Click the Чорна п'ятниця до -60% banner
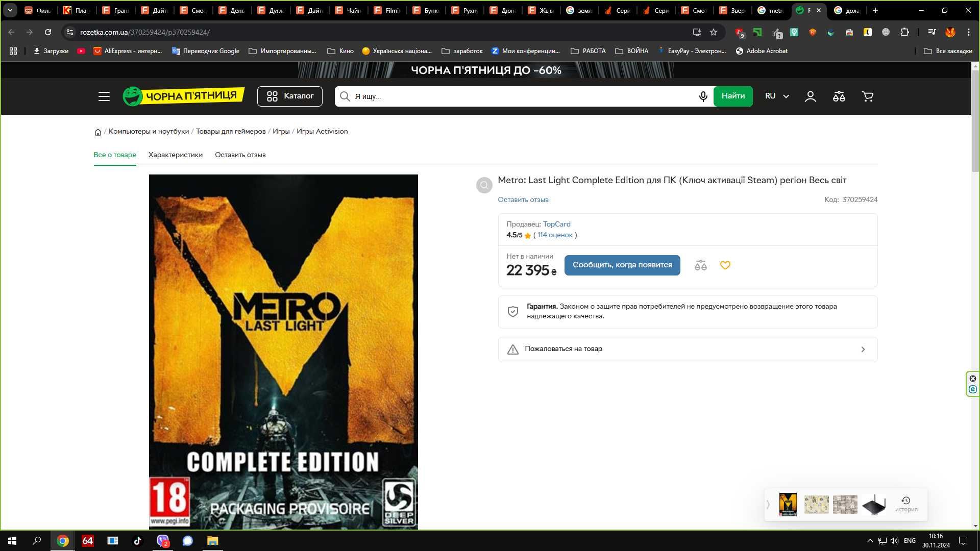 [486, 70]
